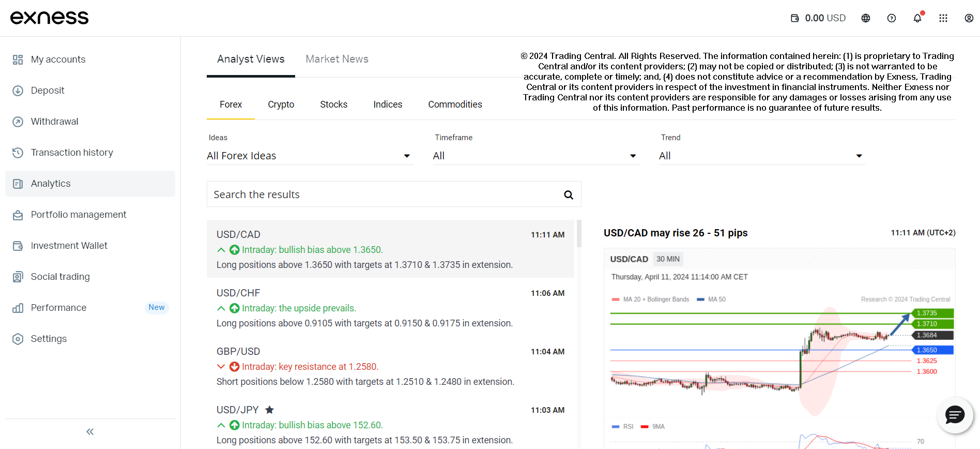Open the wallet balance icon
This screenshot has height=449, width=980.
[x=795, y=18]
